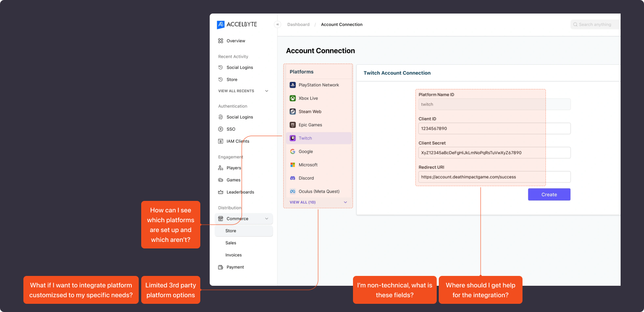Click the sidebar collapse double-arrow icon
Viewport: 644px width, 312px height.
click(x=277, y=25)
